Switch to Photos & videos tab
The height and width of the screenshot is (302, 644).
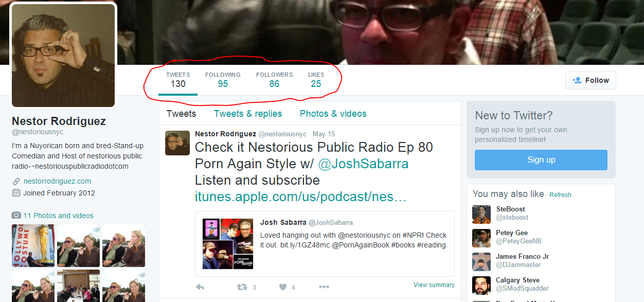[333, 114]
